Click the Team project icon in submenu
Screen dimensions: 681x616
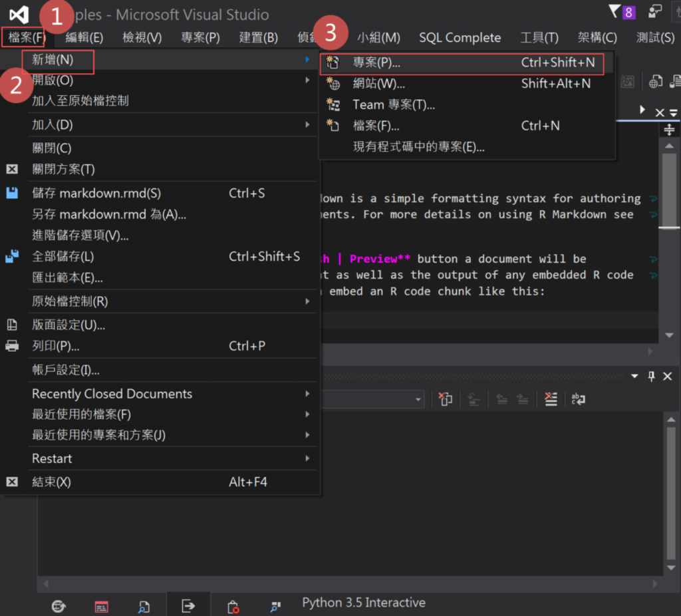(x=333, y=104)
